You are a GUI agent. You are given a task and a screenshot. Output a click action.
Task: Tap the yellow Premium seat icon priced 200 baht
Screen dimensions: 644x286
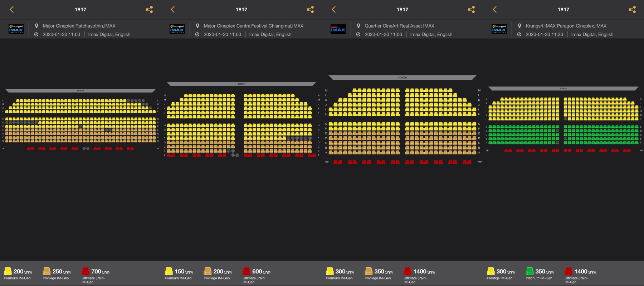(8, 271)
